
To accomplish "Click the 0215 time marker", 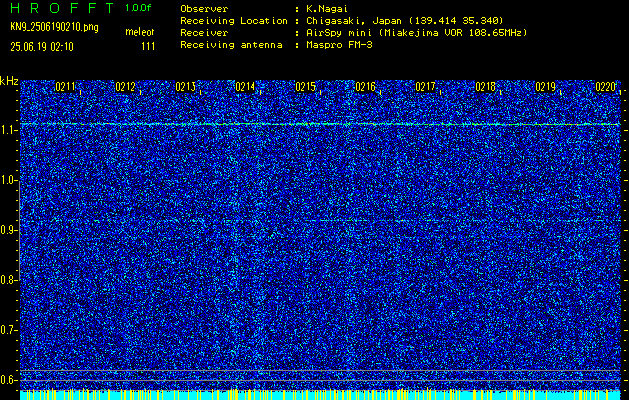I will click(305, 87).
